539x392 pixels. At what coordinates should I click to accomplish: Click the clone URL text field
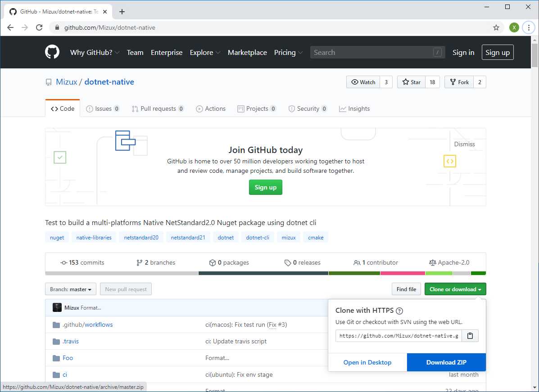(x=399, y=336)
